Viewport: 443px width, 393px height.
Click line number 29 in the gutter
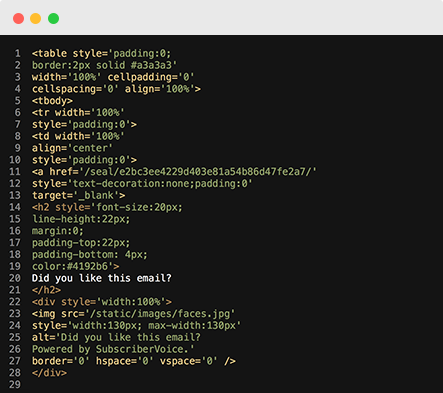[15, 385]
